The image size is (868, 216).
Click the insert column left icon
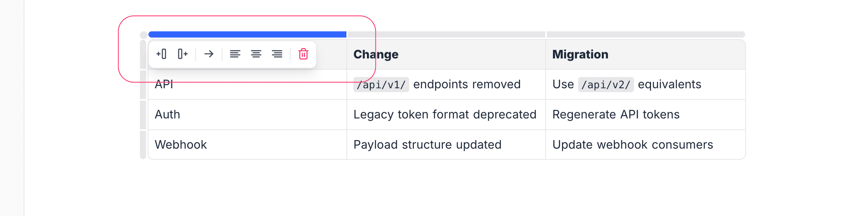[161, 54]
